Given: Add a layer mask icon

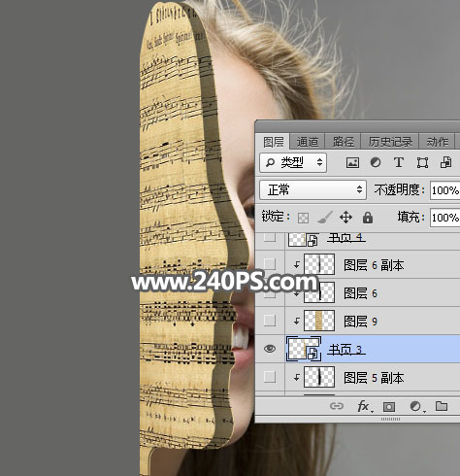Looking at the screenshot, I should (388, 406).
